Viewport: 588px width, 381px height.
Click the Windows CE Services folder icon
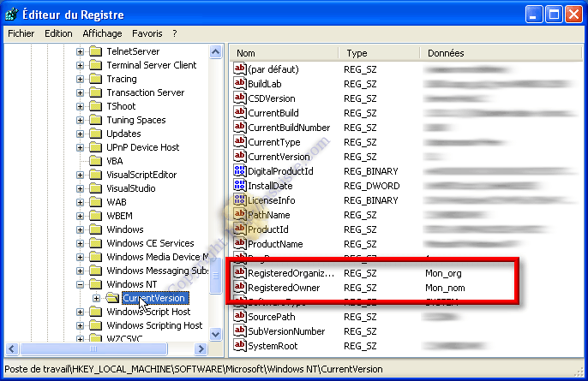click(x=96, y=243)
